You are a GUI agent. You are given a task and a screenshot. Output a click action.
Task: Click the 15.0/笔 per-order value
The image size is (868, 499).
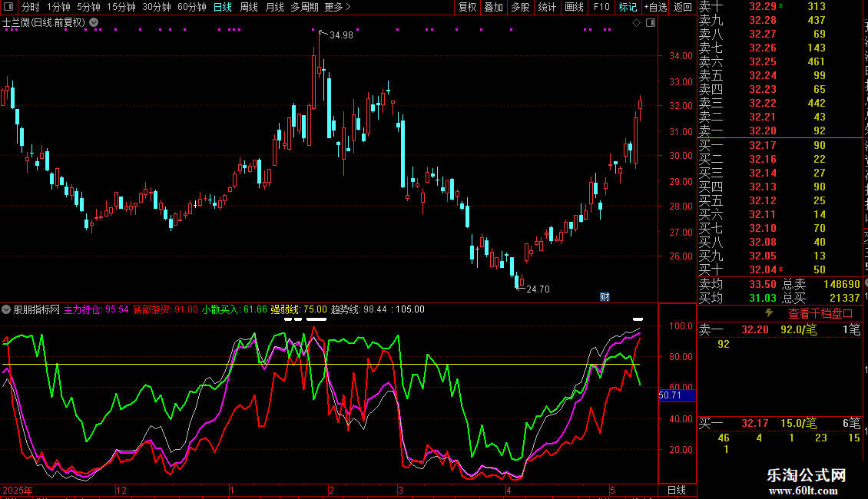click(799, 423)
